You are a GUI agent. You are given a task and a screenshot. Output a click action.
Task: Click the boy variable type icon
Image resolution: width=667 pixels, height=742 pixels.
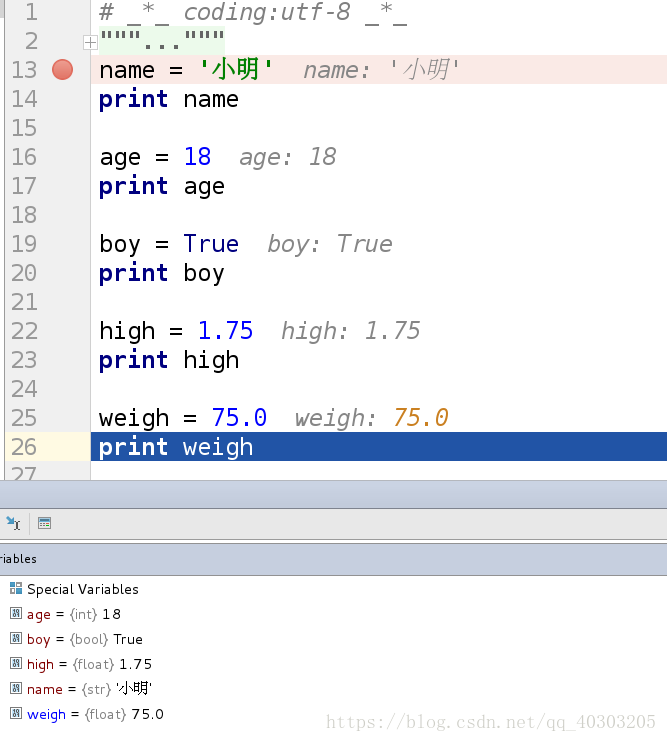tap(16, 639)
